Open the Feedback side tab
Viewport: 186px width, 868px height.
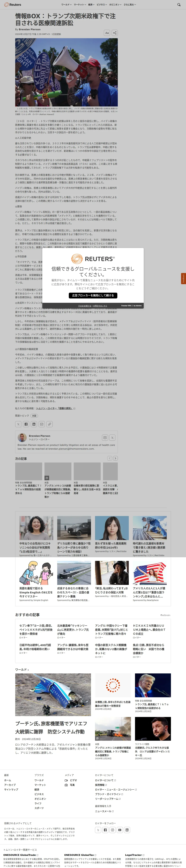coord(184,279)
